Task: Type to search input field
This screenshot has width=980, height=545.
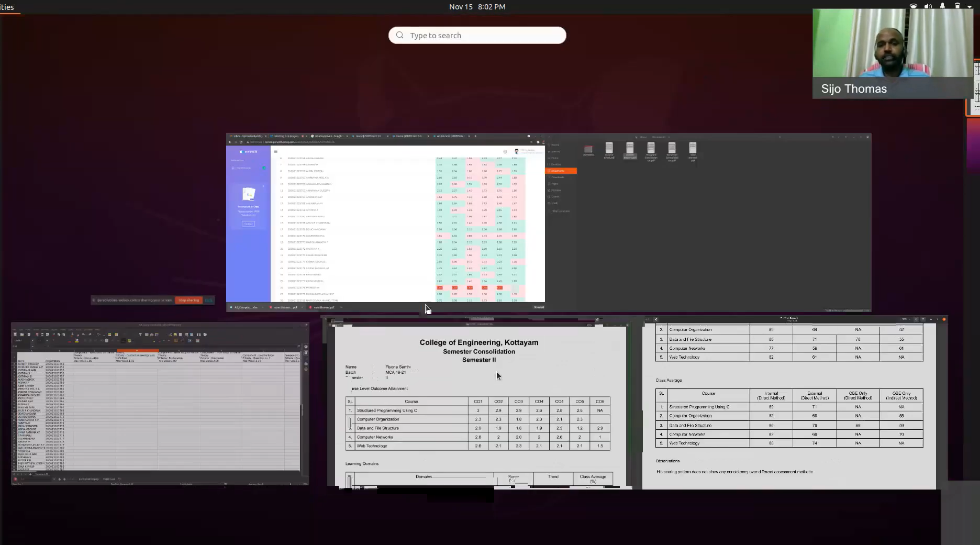Action: tap(482, 35)
